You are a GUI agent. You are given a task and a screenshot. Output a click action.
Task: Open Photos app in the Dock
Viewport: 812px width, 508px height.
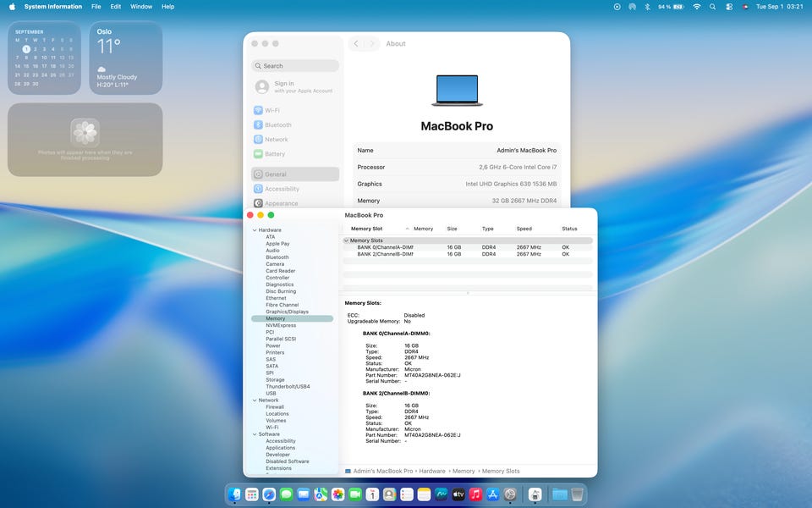tap(337, 494)
